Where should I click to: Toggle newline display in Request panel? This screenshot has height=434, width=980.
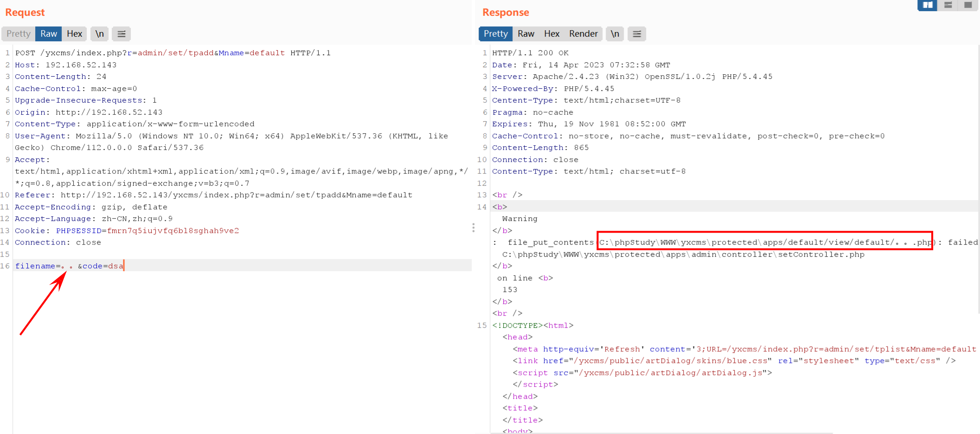(x=100, y=34)
